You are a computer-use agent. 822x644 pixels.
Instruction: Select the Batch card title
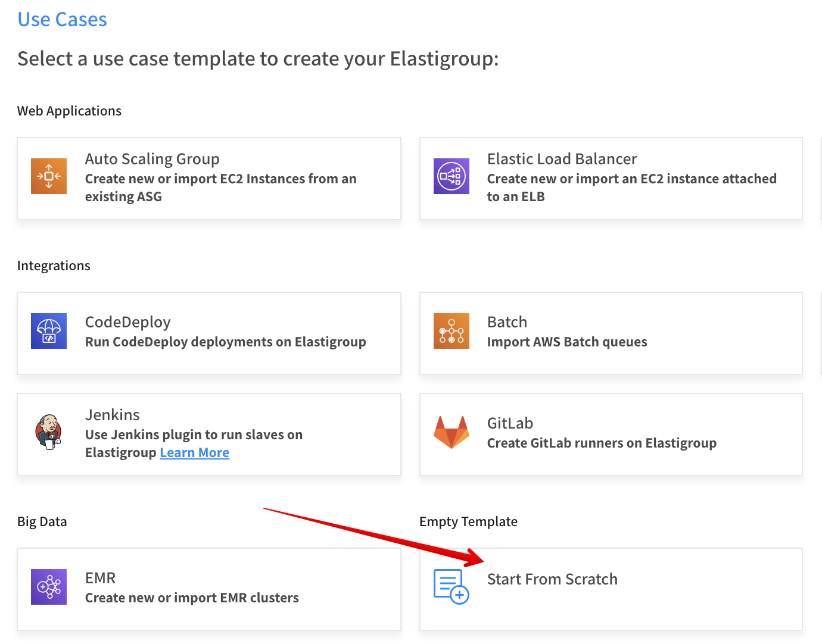(507, 322)
